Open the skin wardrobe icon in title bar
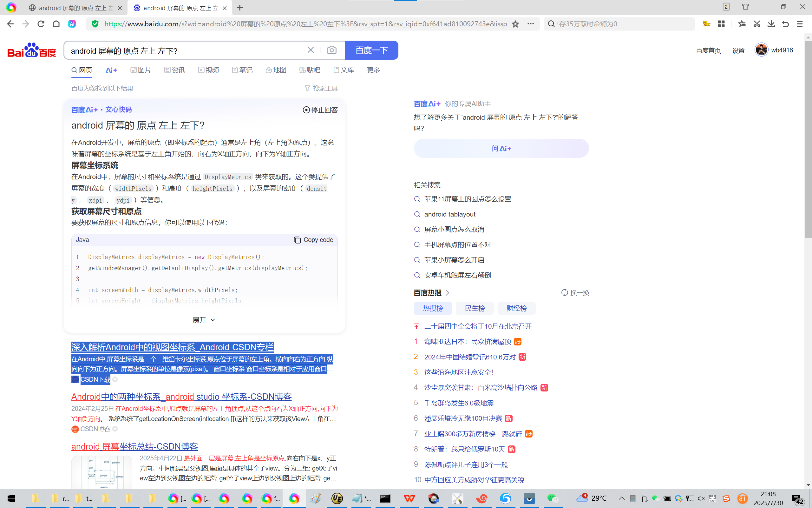 pos(745,7)
